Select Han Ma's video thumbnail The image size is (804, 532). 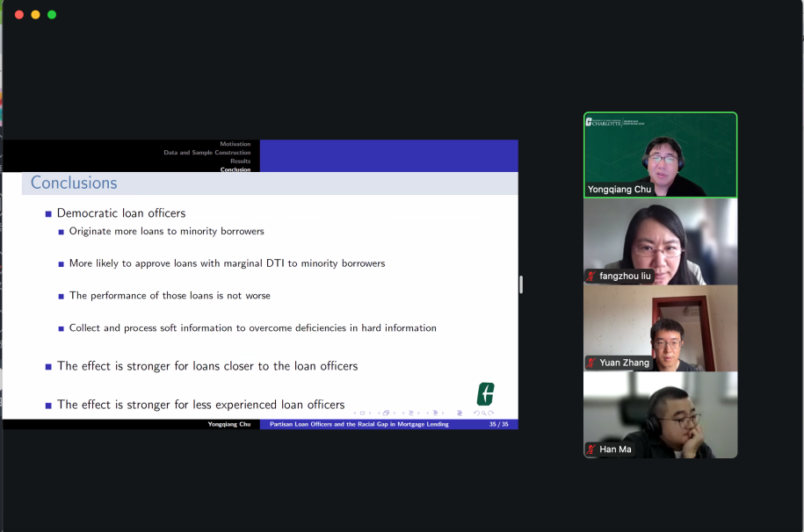(660, 413)
